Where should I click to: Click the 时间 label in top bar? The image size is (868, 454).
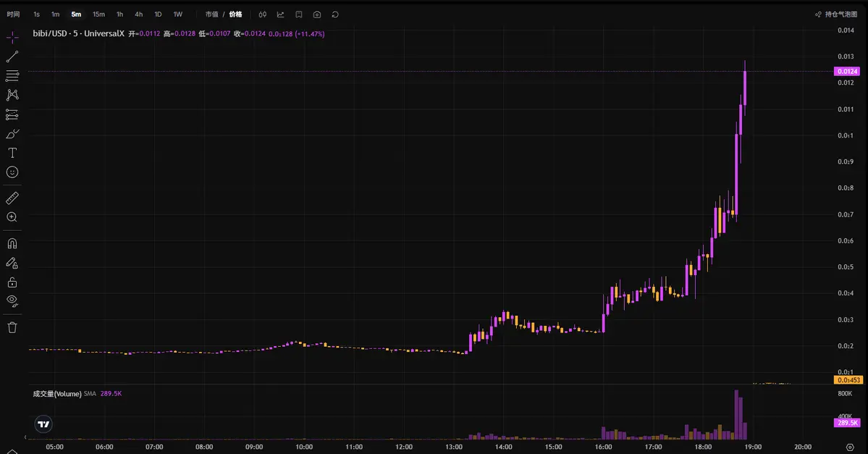click(13, 14)
